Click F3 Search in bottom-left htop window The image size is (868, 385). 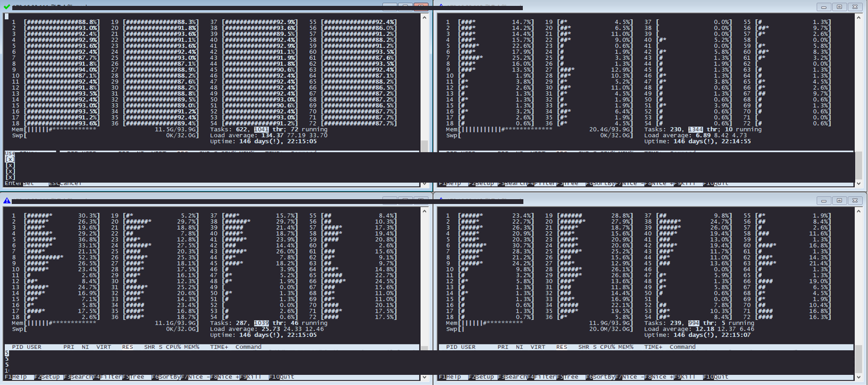tap(78, 377)
